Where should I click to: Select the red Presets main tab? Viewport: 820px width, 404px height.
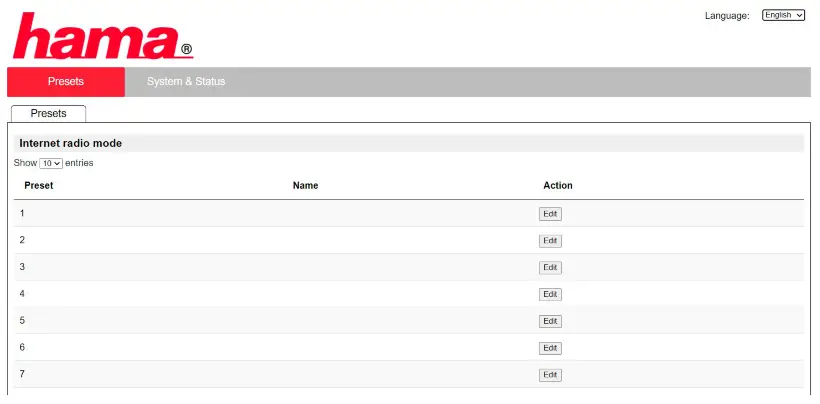(66, 82)
